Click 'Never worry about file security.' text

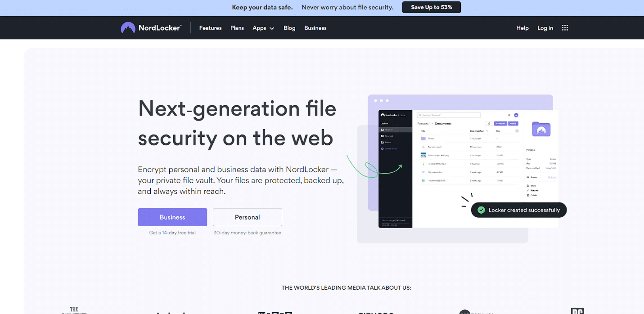[x=347, y=7]
